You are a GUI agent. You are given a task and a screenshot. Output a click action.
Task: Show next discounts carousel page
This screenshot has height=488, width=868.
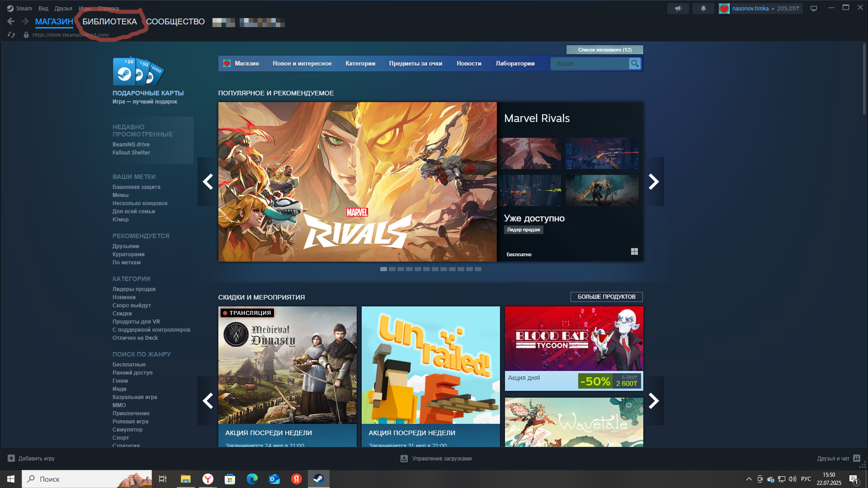pyautogui.click(x=654, y=401)
